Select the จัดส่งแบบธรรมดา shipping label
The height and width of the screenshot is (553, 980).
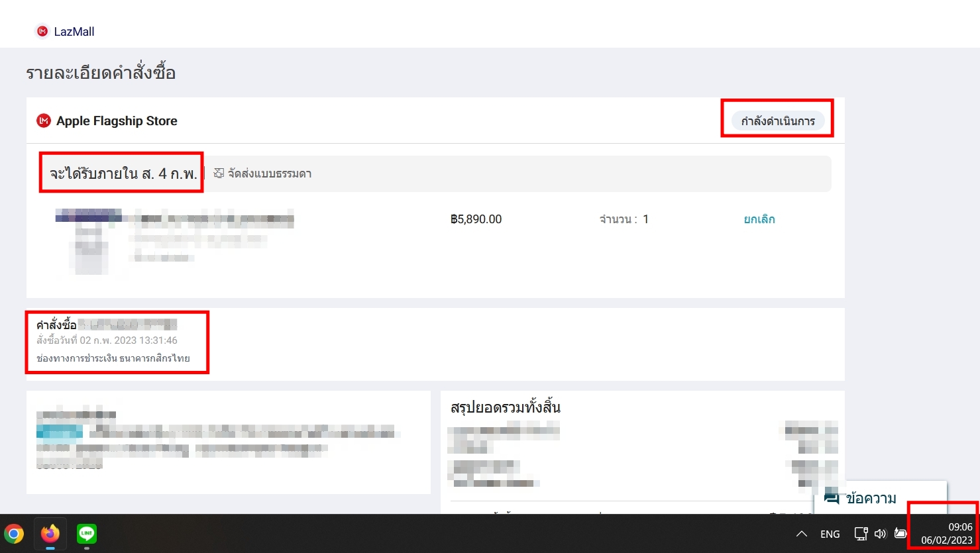tap(270, 174)
